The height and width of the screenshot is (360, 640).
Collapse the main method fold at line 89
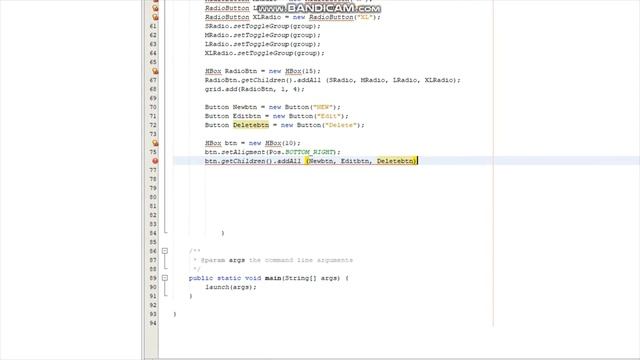click(x=165, y=278)
